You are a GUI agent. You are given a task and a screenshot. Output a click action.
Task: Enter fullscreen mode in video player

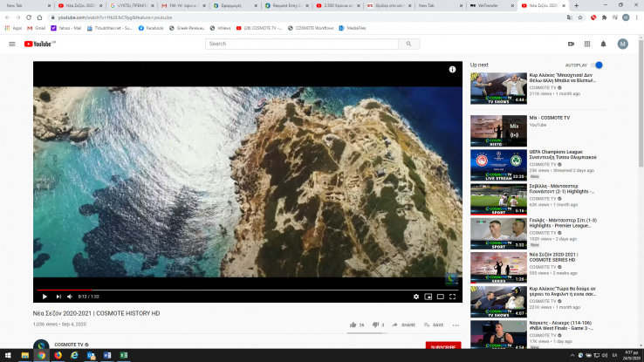(x=452, y=297)
